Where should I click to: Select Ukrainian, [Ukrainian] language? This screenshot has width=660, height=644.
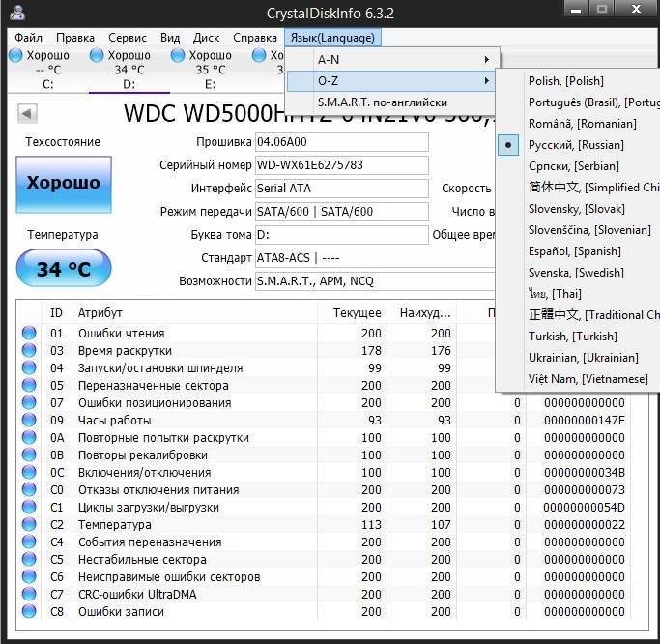coord(578,358)
